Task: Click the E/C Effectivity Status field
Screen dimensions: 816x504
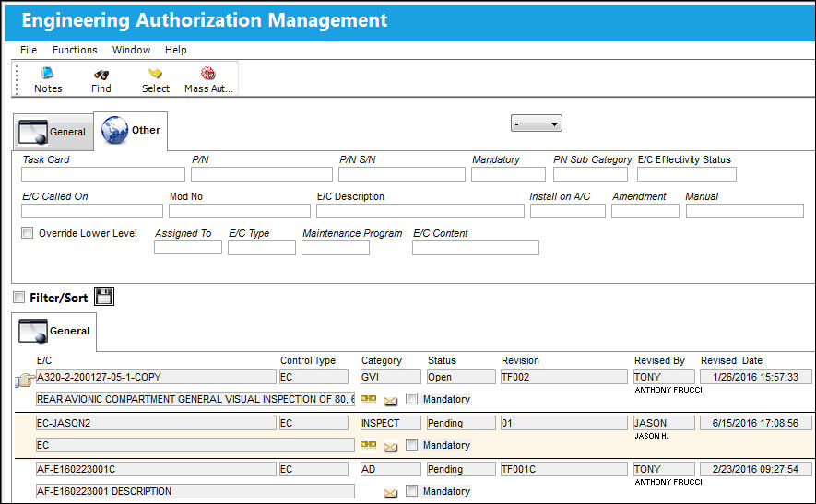Action: [686, 174]
